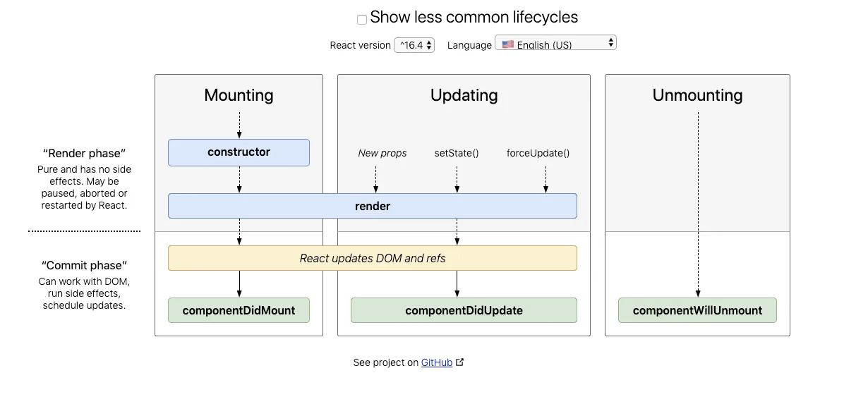Click the New props trigger label
The width and height of the screenshot is (868, 404).
[382, 153]
